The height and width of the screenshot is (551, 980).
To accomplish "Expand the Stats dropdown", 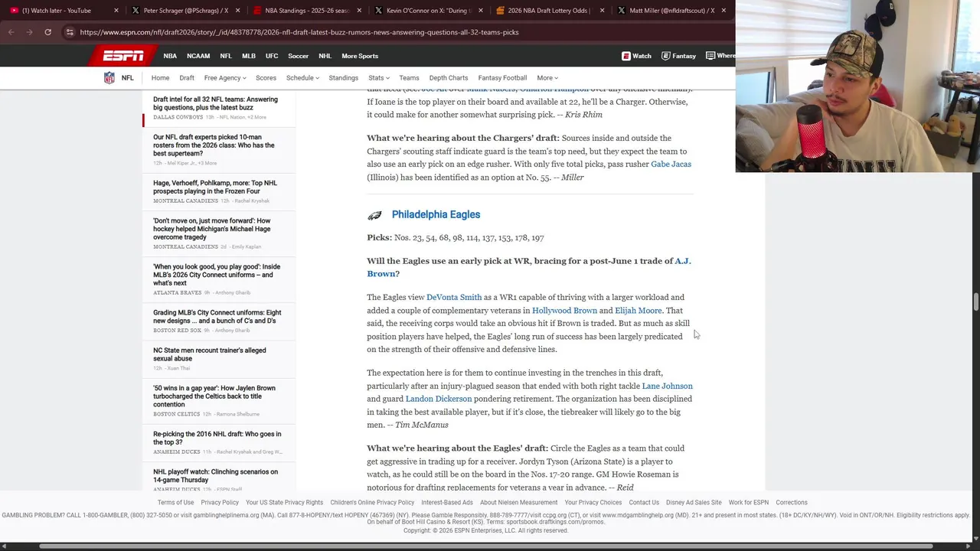I will [x=379, y=78].
